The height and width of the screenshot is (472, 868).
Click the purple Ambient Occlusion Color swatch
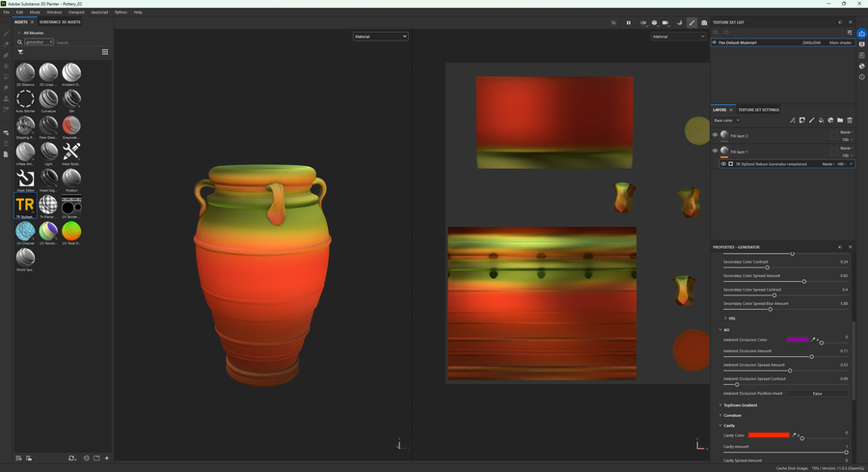coord(798,340)
